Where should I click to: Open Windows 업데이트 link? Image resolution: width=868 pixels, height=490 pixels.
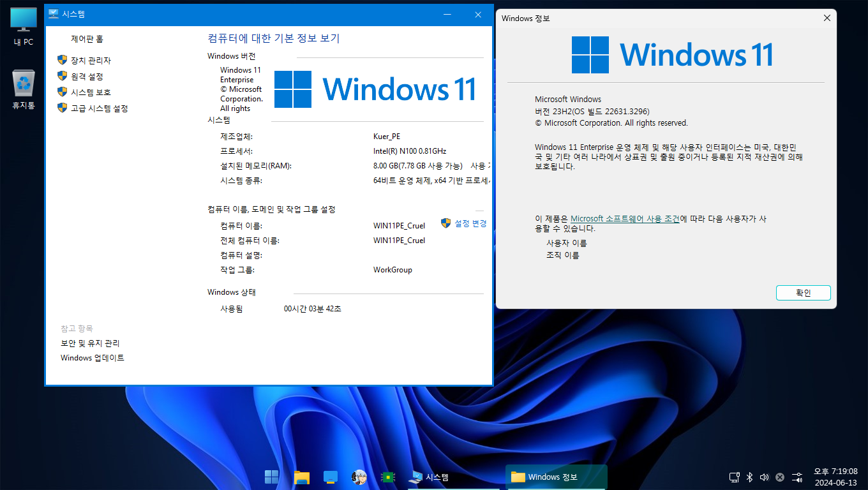(93, 358)
